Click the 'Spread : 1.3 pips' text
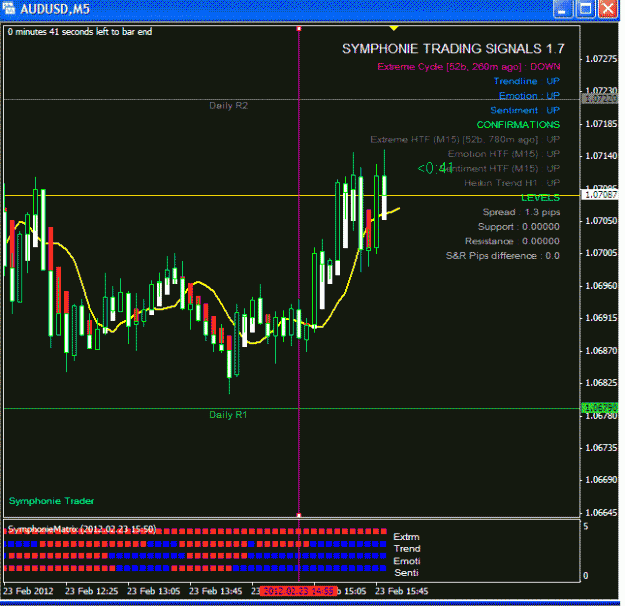Screen dimensions: 625x606 pos(521,212)
